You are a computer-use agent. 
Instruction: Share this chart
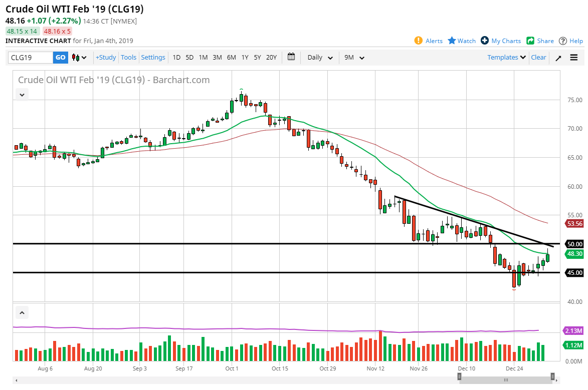(x=540, y=41)
